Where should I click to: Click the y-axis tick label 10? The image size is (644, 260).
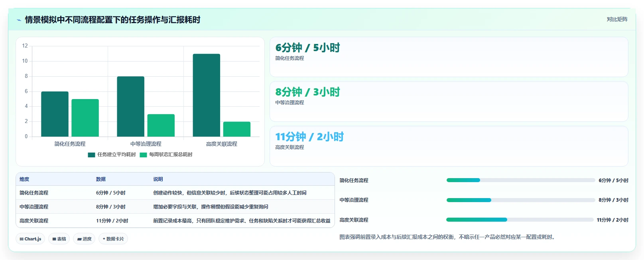point(25,61)
